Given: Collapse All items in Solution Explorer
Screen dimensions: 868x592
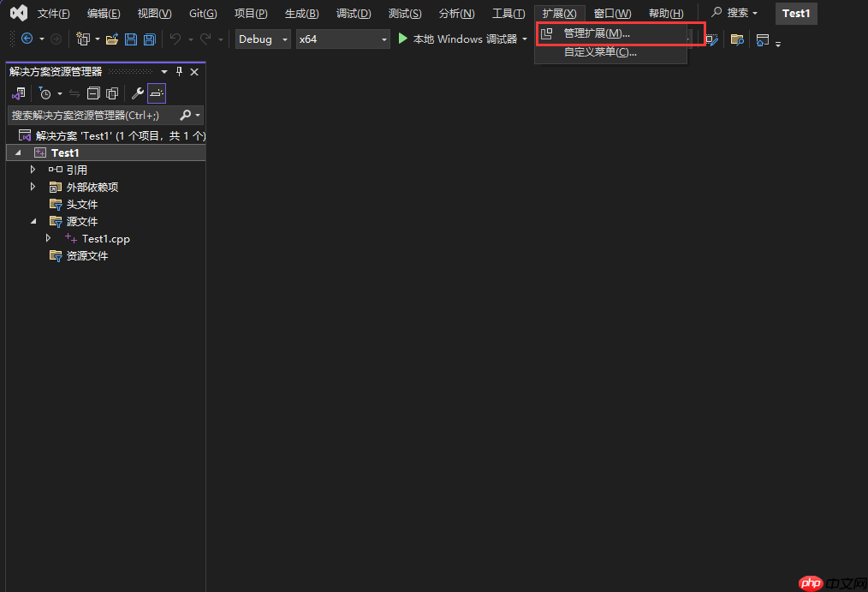Looking at the screenshot, I should tap(93, 93).
